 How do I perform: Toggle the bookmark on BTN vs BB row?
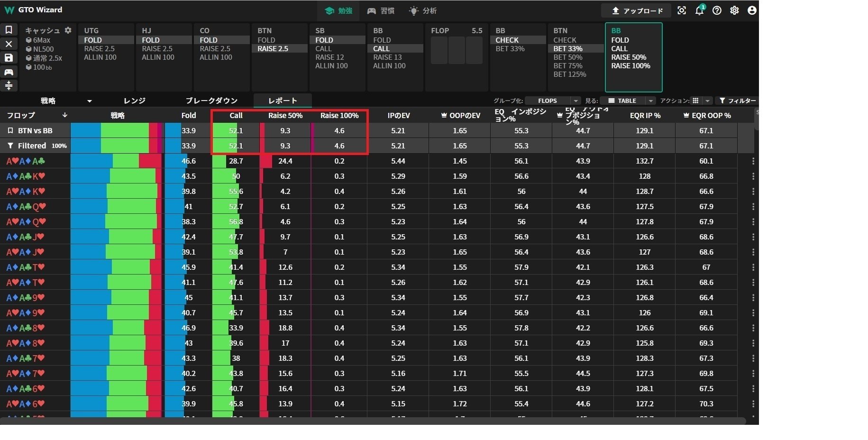click(10, 130)
